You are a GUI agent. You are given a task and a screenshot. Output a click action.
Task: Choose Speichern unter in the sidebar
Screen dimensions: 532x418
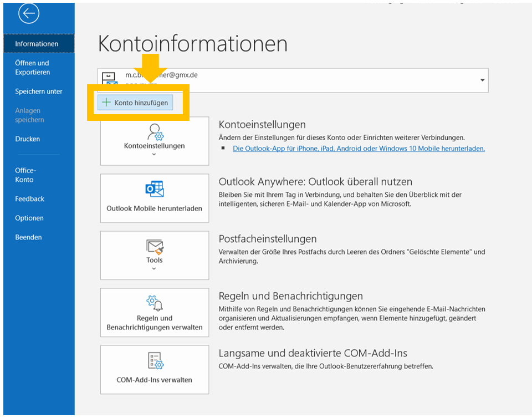point(39,91)
